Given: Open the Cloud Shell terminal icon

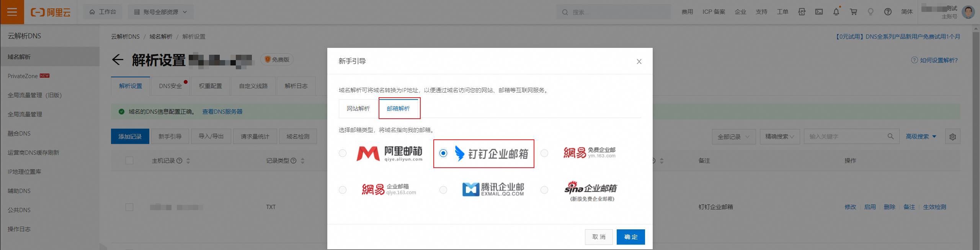Looking at the screenshot, I should (x=819, y=12).
